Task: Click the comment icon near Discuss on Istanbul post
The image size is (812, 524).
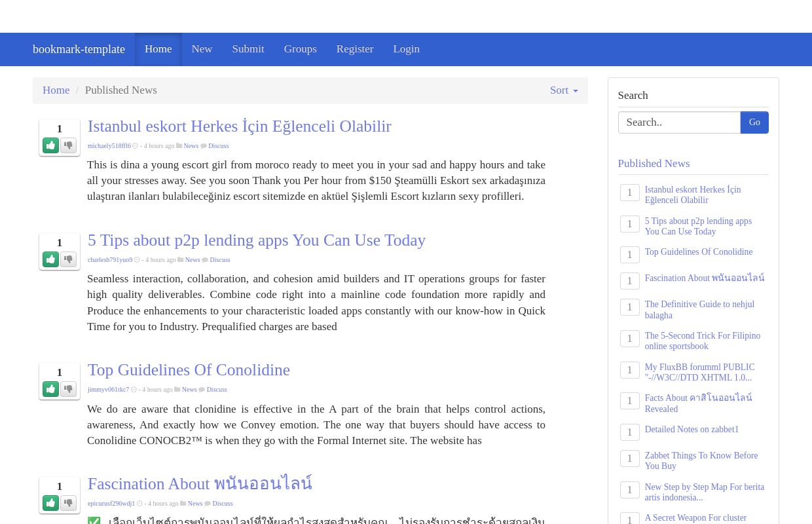Action: click(204, 145)
